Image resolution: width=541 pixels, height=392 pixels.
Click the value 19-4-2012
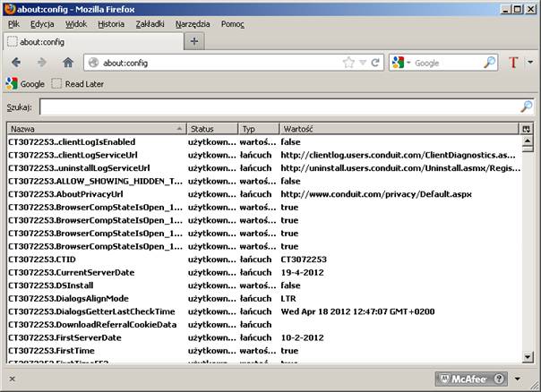click(302, 273)
